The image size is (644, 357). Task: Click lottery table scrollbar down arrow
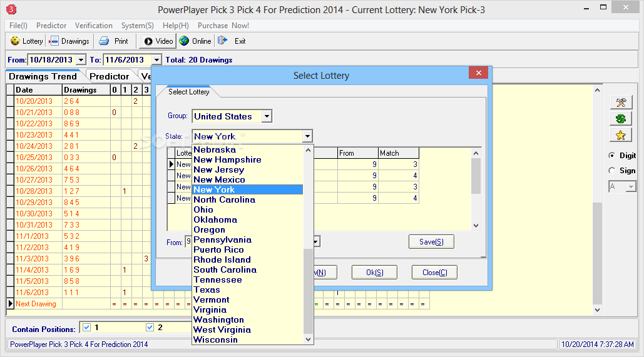476,225
